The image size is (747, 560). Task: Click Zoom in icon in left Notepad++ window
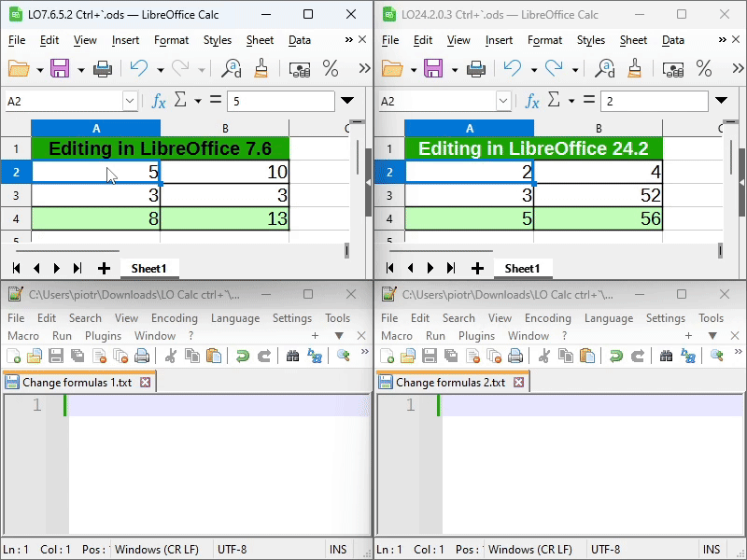[x=344, y=356]
